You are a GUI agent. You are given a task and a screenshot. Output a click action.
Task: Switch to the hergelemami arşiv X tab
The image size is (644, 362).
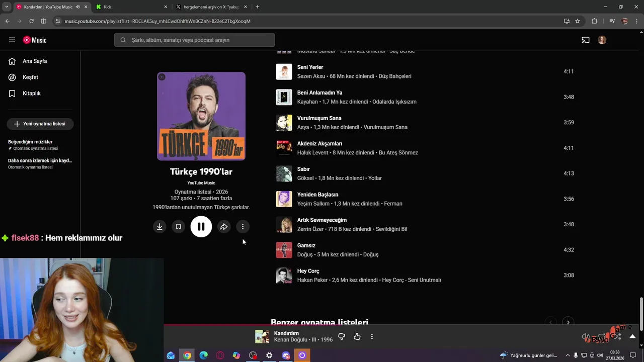coord(210,7)
